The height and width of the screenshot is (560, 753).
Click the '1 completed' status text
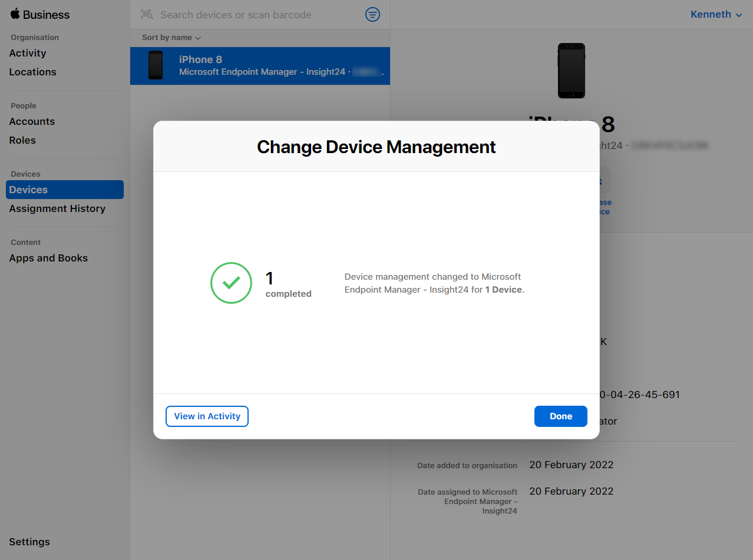coord(288,284)
